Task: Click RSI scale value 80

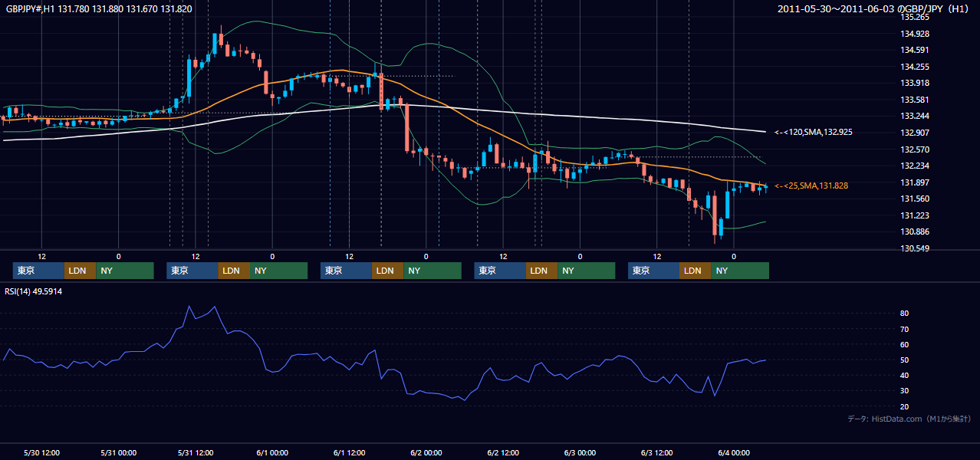Action: point(905,314)
